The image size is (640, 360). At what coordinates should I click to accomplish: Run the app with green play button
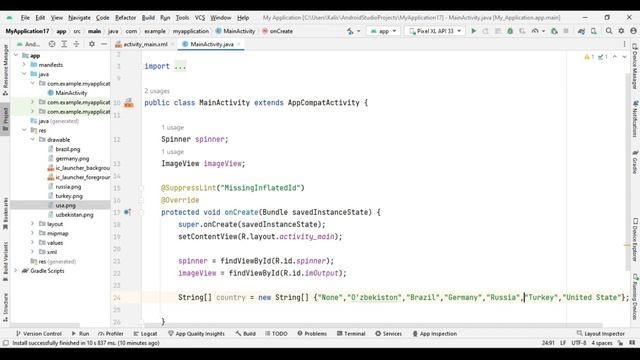[x=473, y=31]
